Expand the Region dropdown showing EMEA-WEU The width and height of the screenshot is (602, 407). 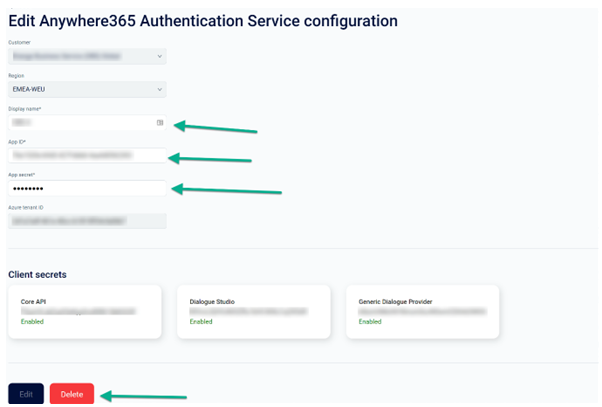pos(87,89)
